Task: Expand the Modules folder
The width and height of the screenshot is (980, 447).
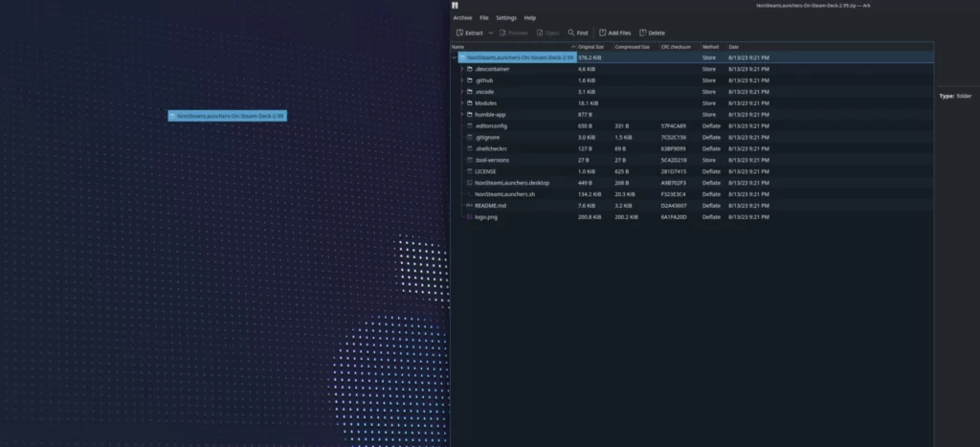Action: tap(462, 103)
